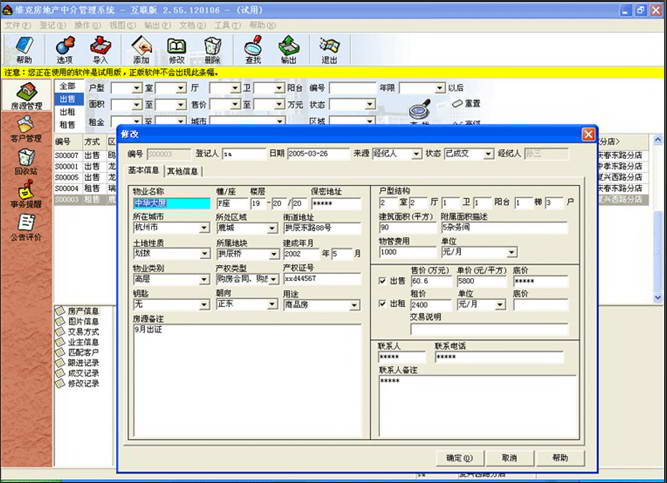Screen dimensions: 667x483
Task: Expand the 朝向 orientation dropdown
Action: (273, 305)
